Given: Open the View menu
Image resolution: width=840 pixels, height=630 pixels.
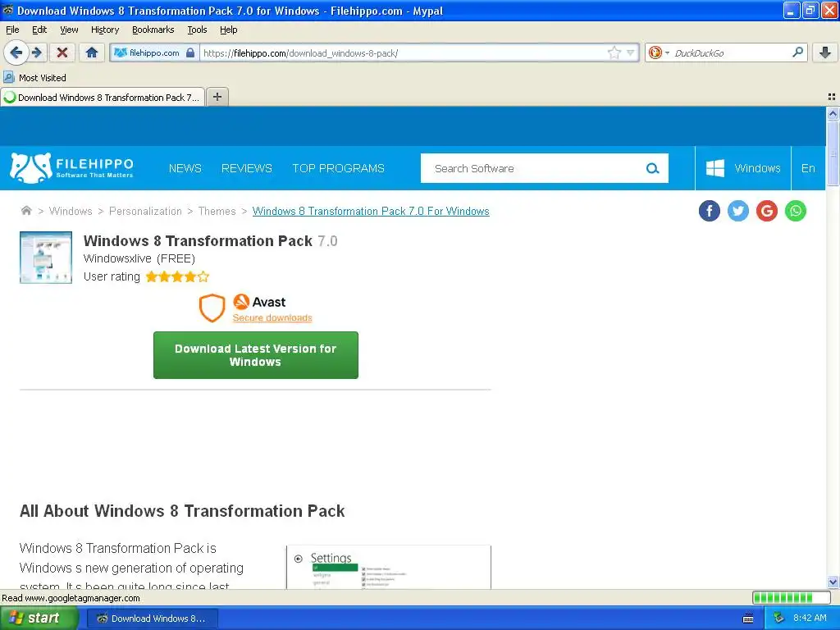Looking at the screenshot, I should point(69,30).
